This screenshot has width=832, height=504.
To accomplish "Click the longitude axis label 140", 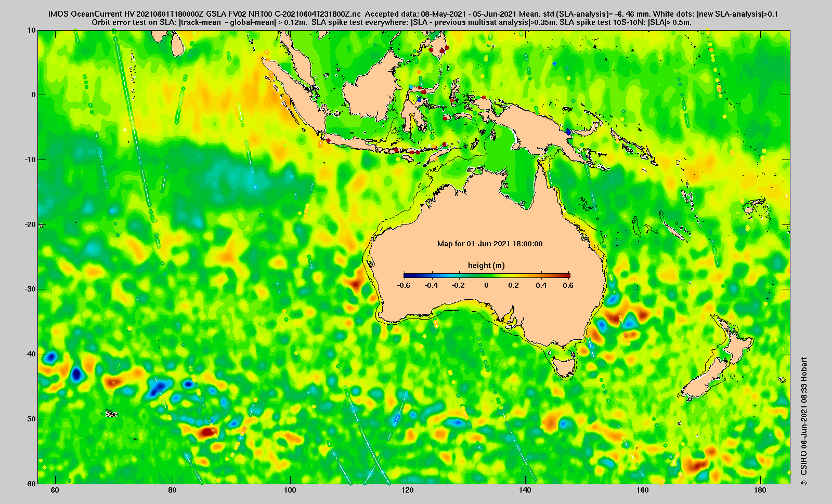I will click(x=525, y=490).
